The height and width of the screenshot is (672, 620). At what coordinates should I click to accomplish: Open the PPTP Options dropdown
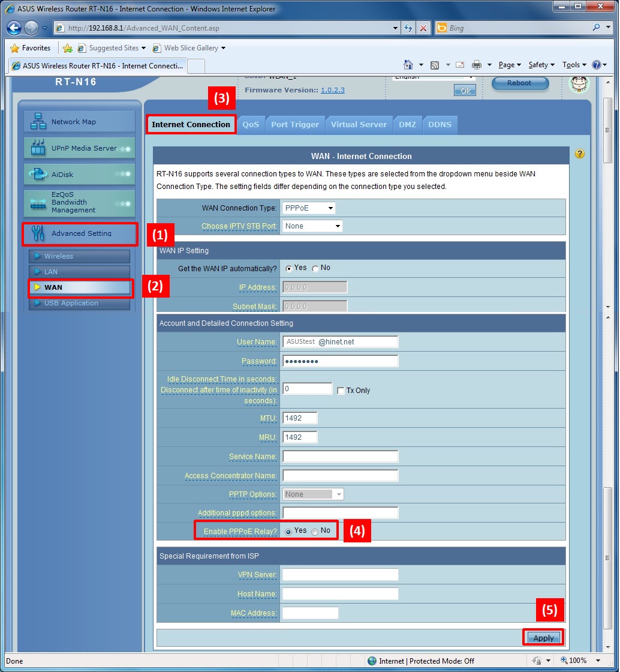pos(313,494)
